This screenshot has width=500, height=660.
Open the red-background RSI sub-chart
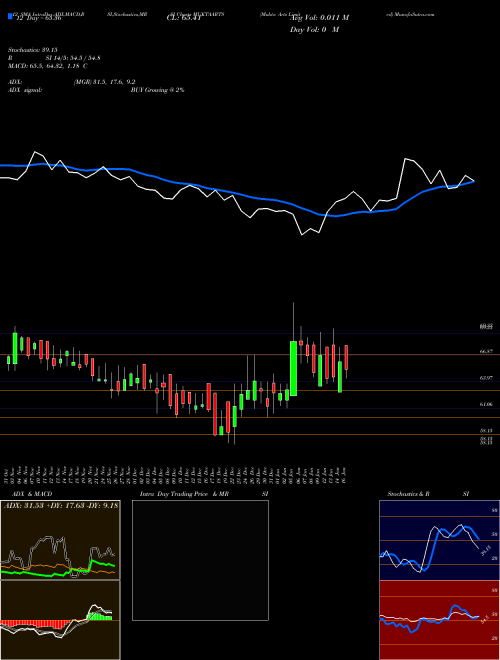pyautogui.click(x=439, y=620)
